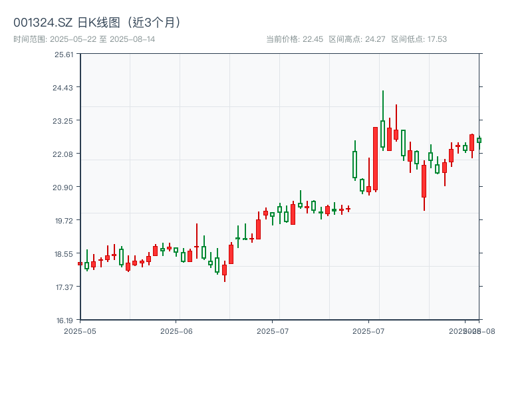
Task: Click the 17.37 y-axis price label
Action: [x=64, y=287]
